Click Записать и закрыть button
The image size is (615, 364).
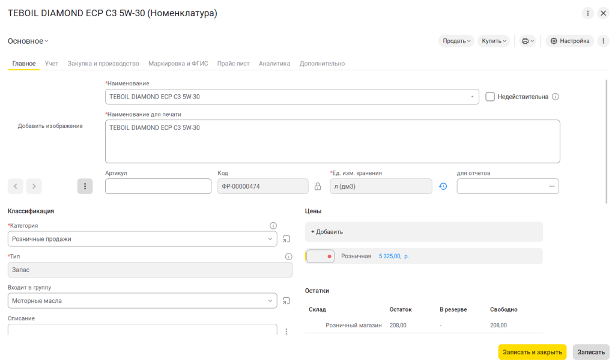pyautogui.click(x=532, y=352)
